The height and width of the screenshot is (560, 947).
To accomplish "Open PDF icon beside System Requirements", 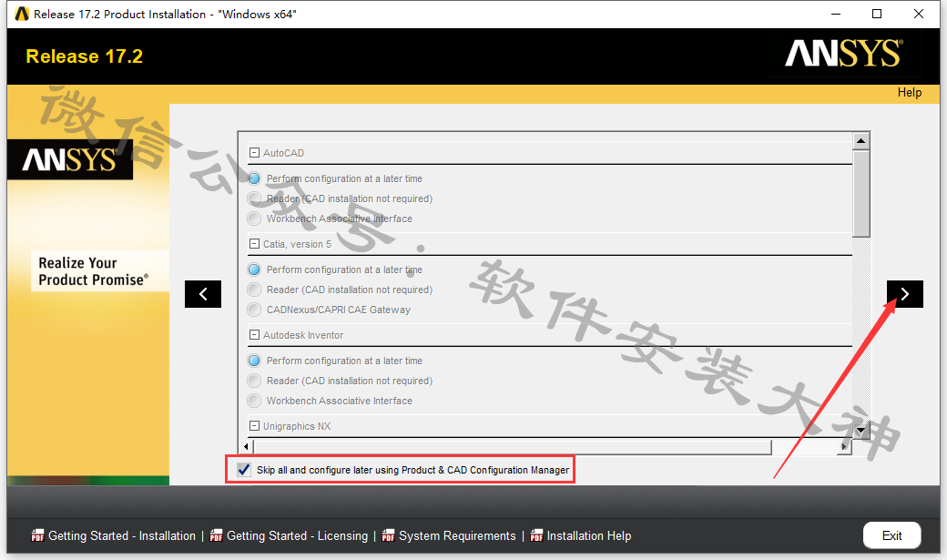I will [388, 535].
